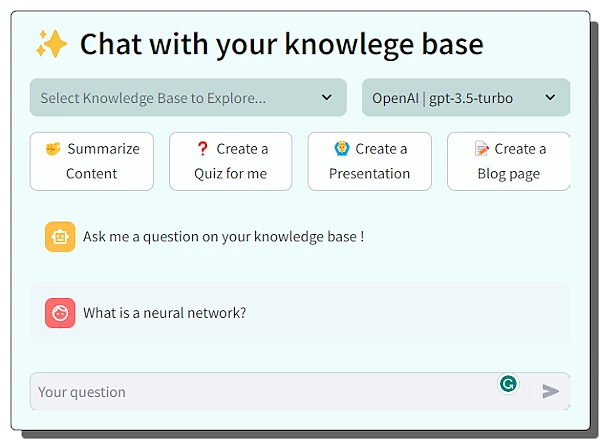Viewport: 600px width, 440px height.
Task: Click the presenter emoji on the Presentation button
Action: click(341, 149)
